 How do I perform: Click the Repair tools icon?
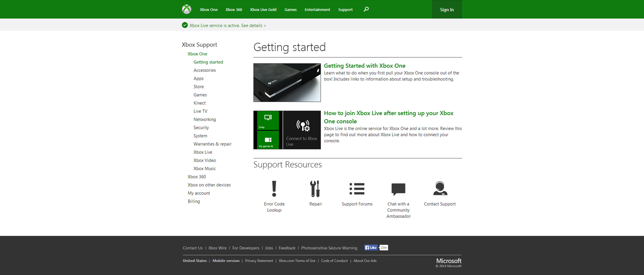pyautogui.click(x=315, y=189)
